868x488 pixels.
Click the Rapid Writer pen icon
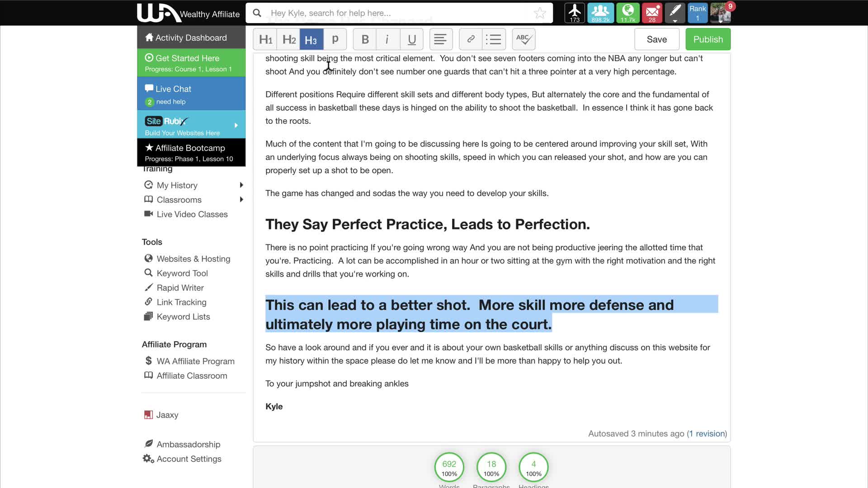tap(148, 287)
